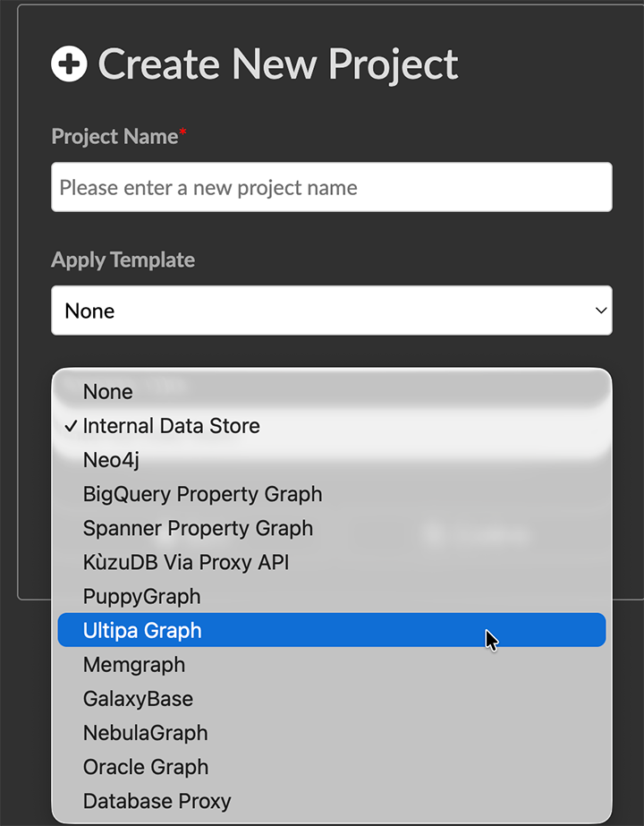The height and width of the screenshot is (826, 644).
Task: Choose the highlighted Ultipa Graph option
Action: (142, 630)
